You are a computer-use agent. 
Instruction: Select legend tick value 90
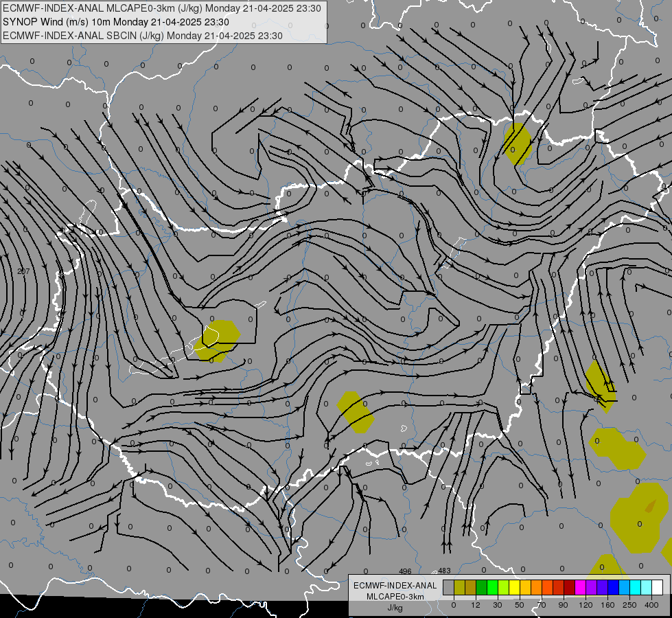click(x=563, y=605)
